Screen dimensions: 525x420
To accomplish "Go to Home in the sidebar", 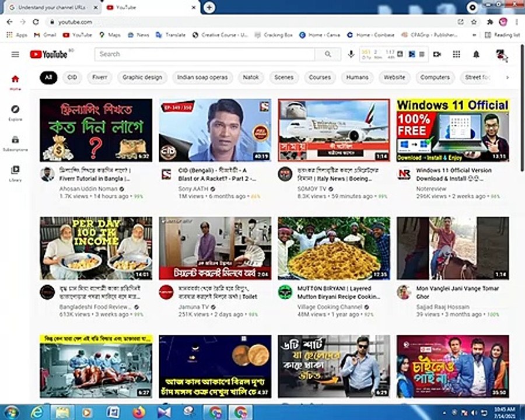I will coord(15,83).
